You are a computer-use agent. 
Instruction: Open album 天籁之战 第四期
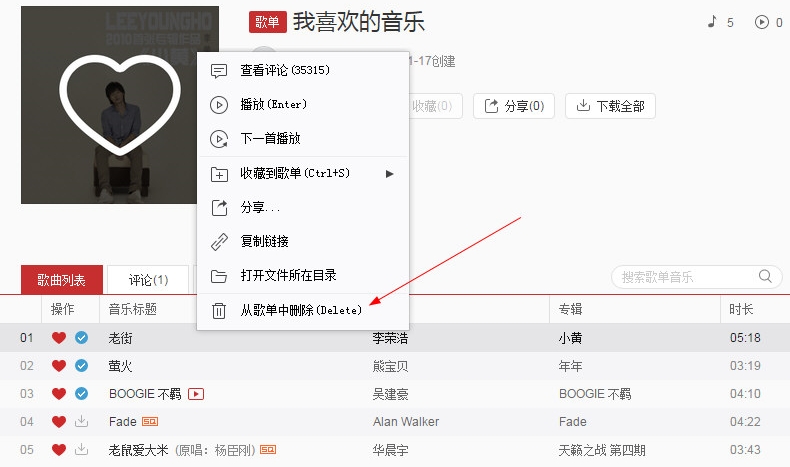click(602, 450)
